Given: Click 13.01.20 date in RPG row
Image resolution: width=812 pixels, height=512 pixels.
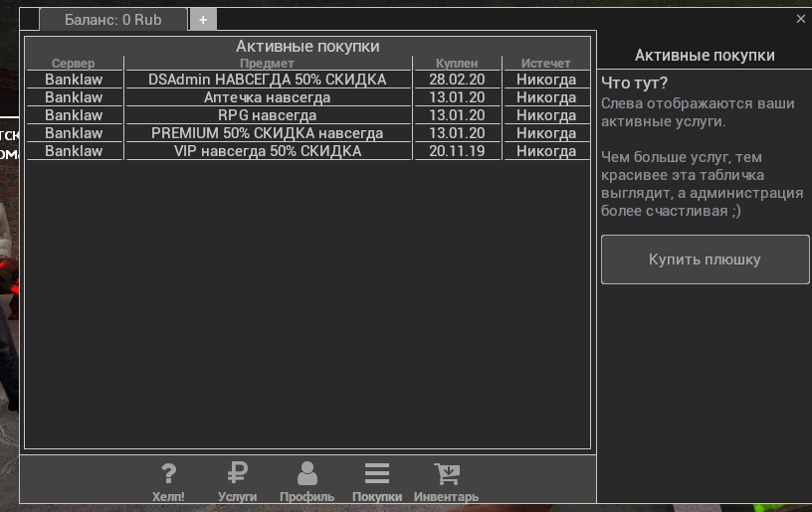Looking at the screenshot, I should coord(457,115).
